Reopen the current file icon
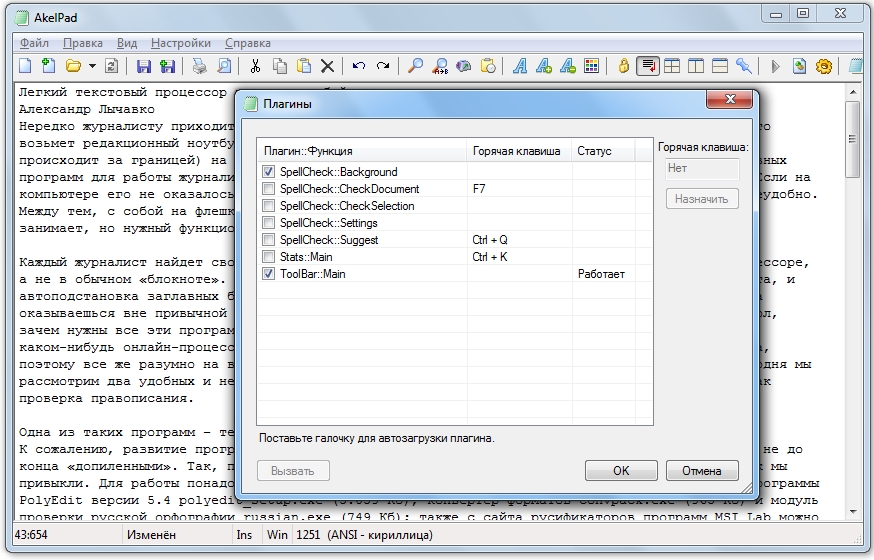The width and height of the screenshot is (874, 560). (111, 66)
